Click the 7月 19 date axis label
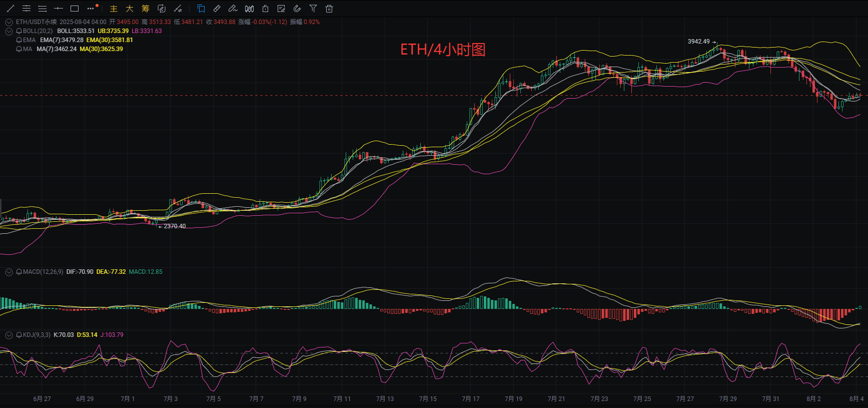This screenshot has width=868, height=408. pos(513,399)
